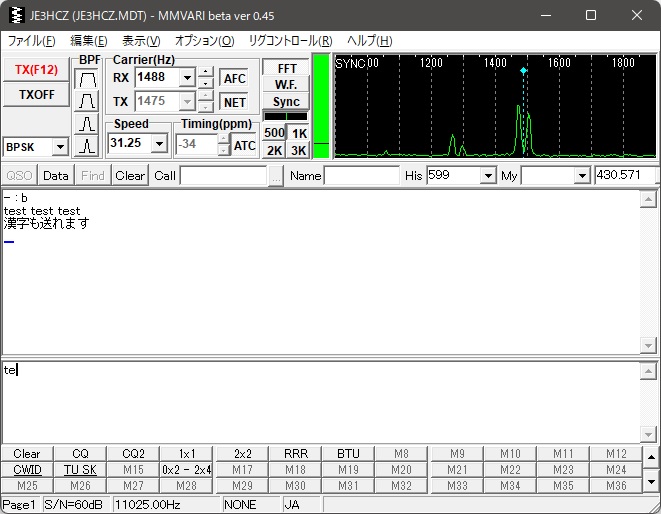Open the リグコントロール(R) menu
This screenshot has width=661, height=514.
click(290, 41)
